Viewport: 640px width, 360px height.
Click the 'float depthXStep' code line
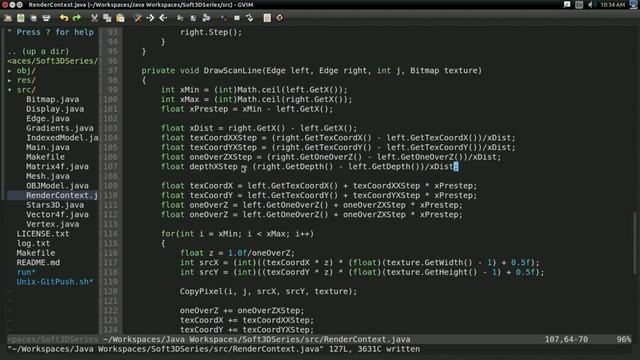(310, 167)
